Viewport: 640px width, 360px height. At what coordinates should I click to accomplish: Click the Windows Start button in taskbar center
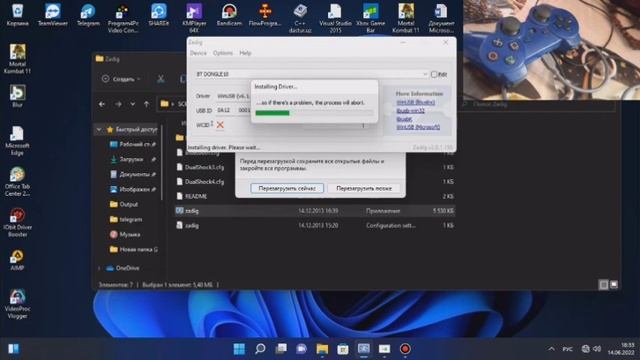[x=239, y=349]
